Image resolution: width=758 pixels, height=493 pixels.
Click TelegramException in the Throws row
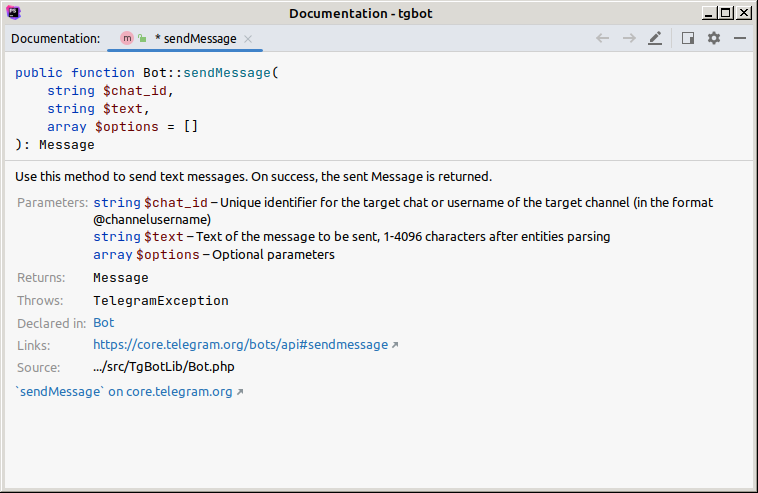pos(160,301)
